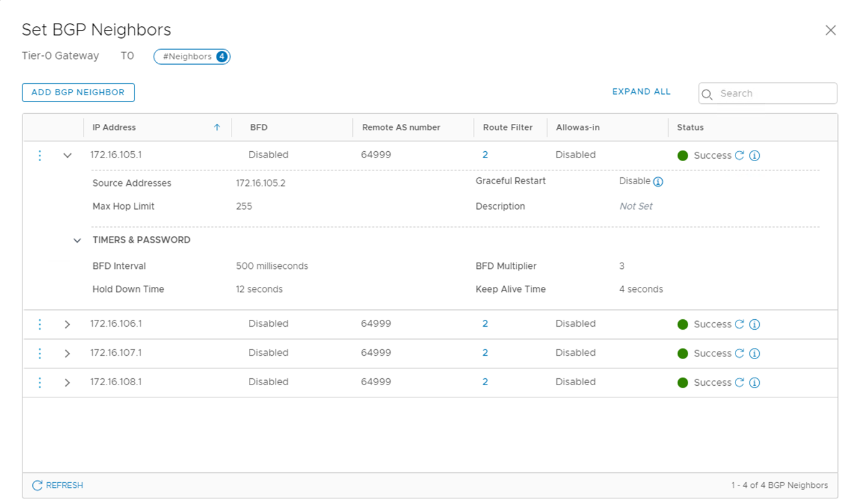
Task: View status info for neighbor 172.16.108.1
Action: click(754, 383)
